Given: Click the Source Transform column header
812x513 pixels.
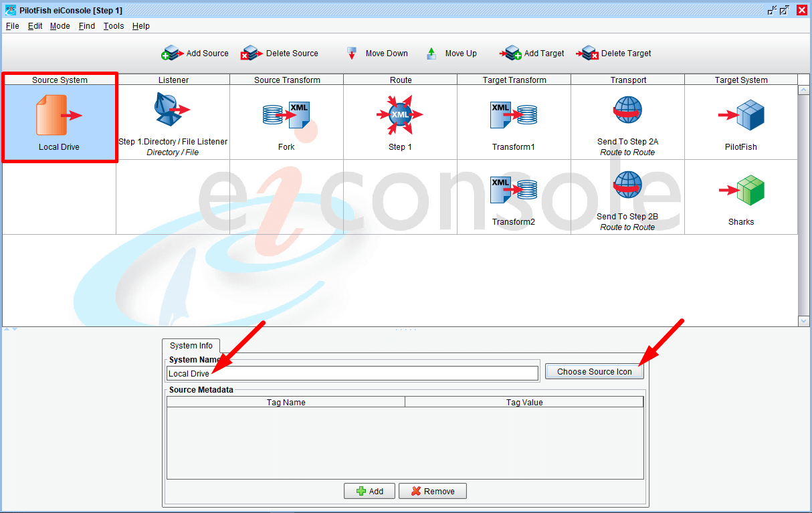Looking at the screenshot, I should point(287,80).
